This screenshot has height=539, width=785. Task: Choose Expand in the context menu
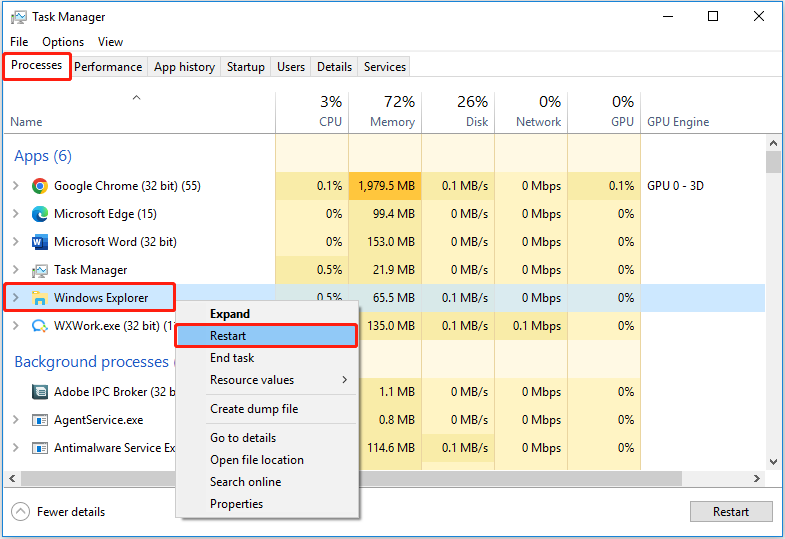266,314
